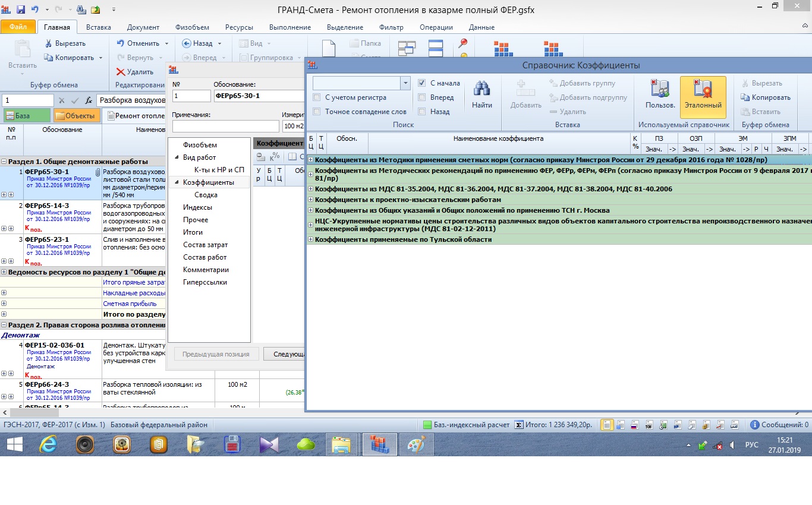The image size is (812, 505).
Task: Check the Вперед search direction checkbox
Action: (x=422, y=97)
